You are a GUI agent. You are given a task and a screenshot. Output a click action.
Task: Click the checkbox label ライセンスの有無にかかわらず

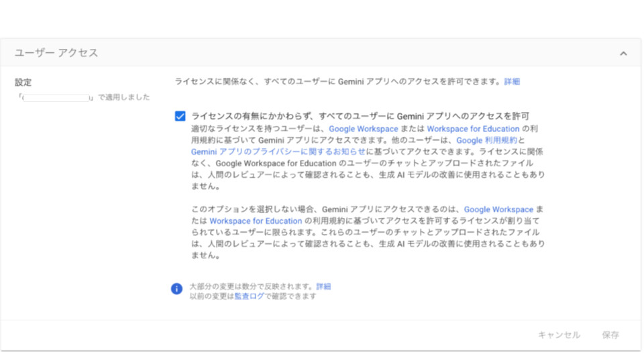tap(360, 116)
